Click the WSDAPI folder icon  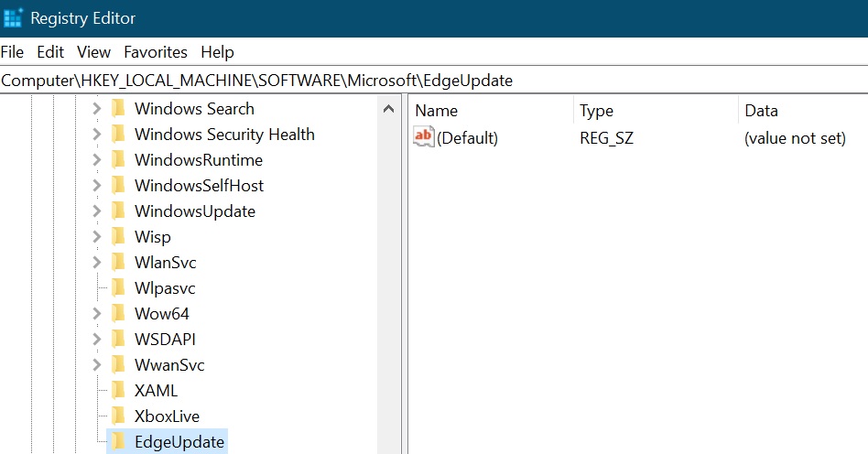(x=118, y=340)
